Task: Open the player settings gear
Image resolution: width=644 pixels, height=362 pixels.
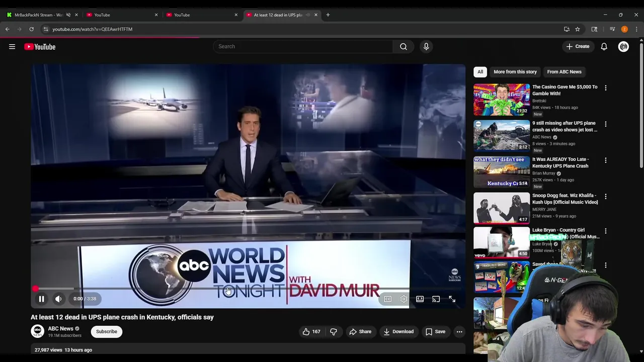Action: click(x=404, y=299)
